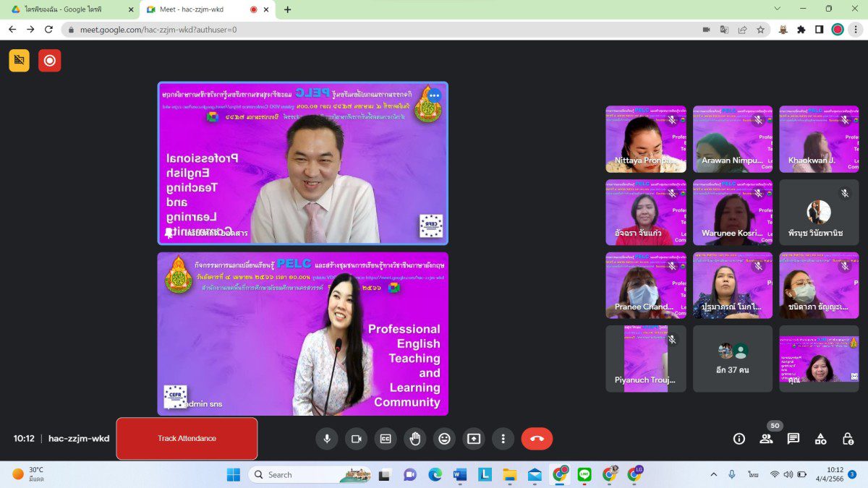Open the chat with everyone panel
Screen dimensions: 868x488
793,438
